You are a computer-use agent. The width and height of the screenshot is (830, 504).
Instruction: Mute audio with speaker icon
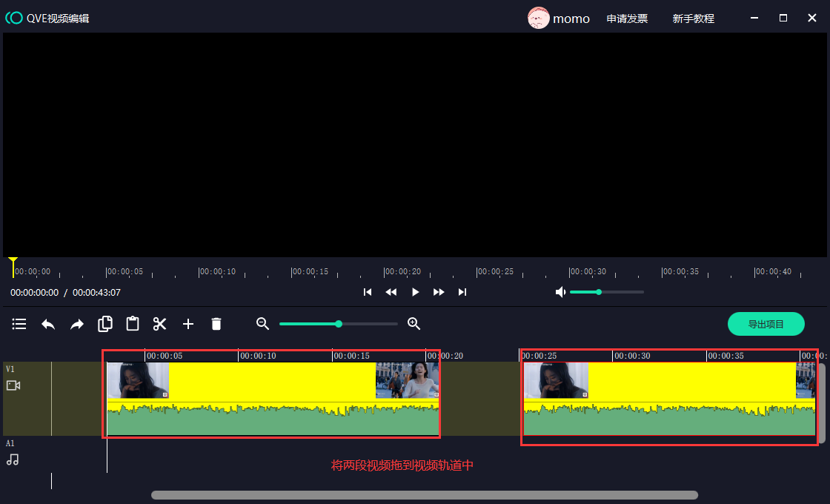[561, 292]
